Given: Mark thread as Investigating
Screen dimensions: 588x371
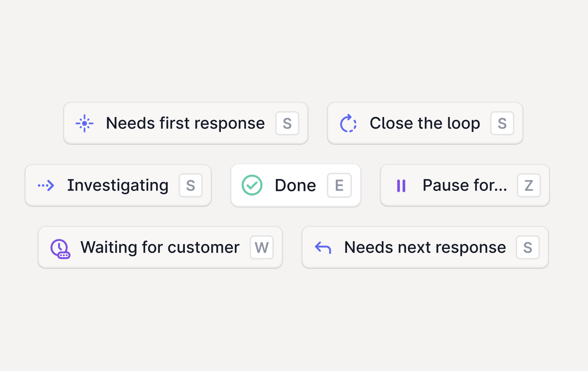Looking at the screenshot, I should coord(118,185).
